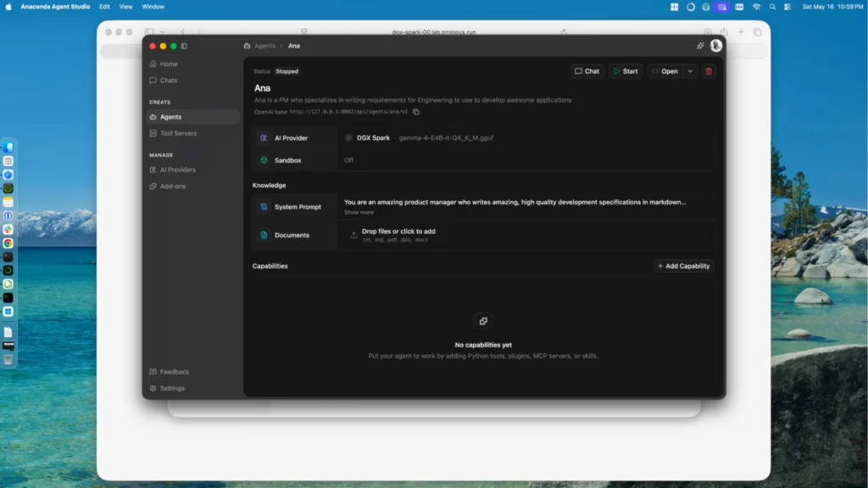Expand prompt with Show more
868x488 pixels.
coord(359,213)
